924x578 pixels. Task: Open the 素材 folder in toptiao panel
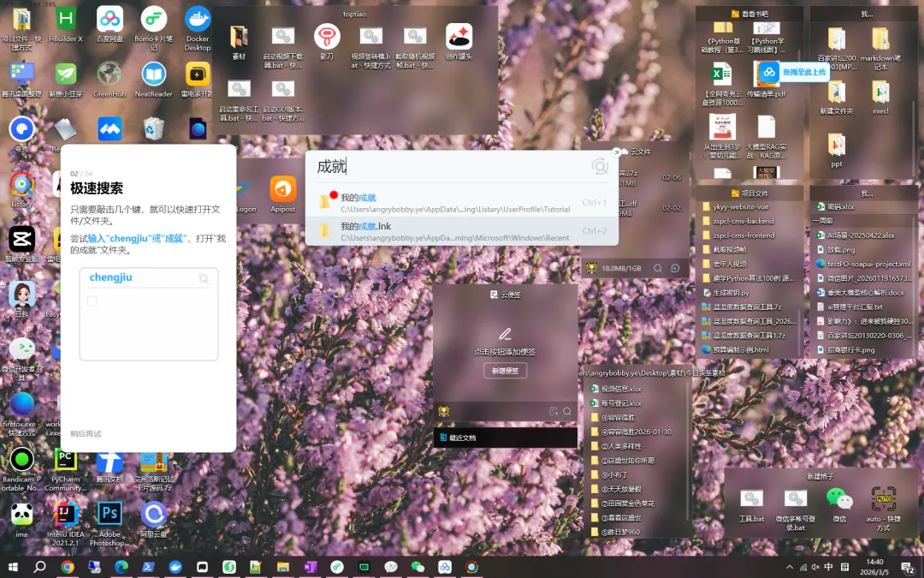(239, 43)
